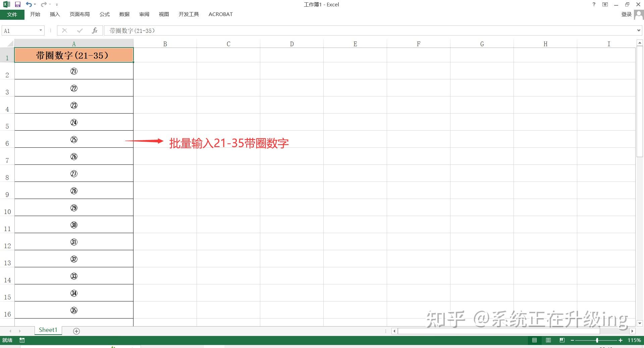Click the Save icon in quick access toolbar
644x348 pixels.
click(x=18, y=4)
